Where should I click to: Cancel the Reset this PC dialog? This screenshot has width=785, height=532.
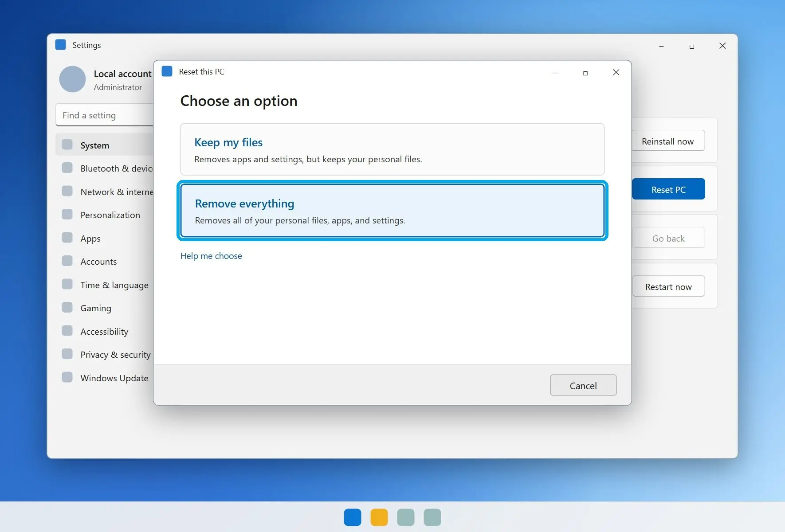[x=583, y=385]
